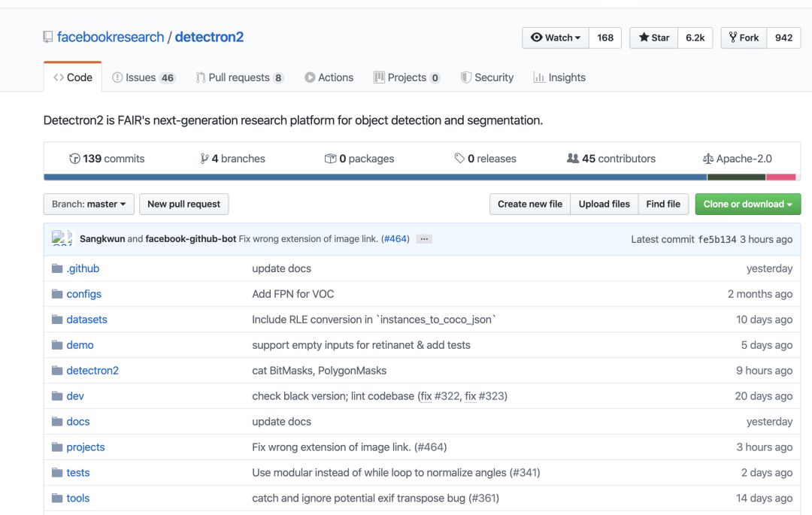Viewport: 812px width, 515px height.
Task: Open the Issues tab
Action: tap(144, 77)
